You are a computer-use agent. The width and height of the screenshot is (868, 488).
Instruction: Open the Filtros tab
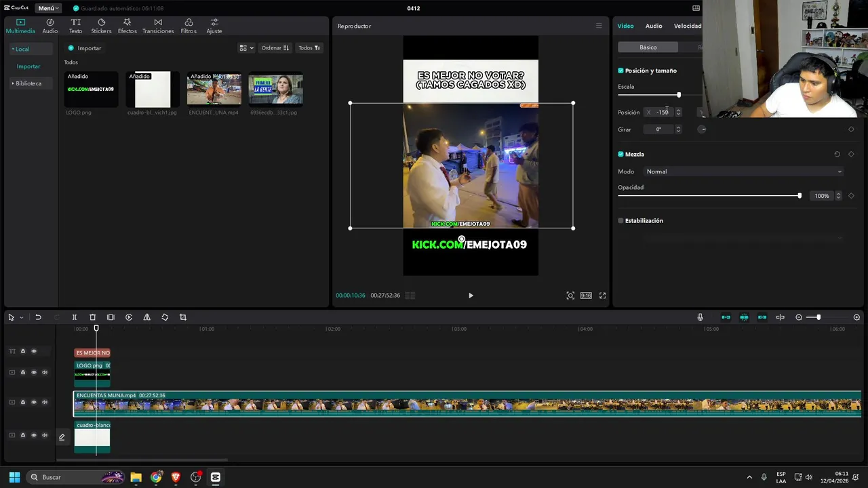pyautogui.click(x=189, y=26)
